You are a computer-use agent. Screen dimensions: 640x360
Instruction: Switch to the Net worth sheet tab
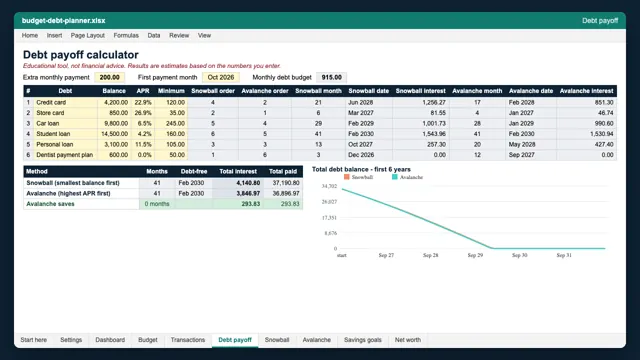click(408, 340)
